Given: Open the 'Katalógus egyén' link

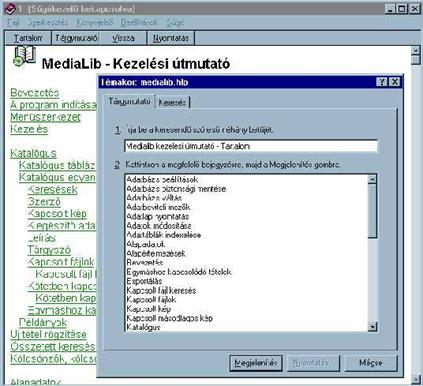Looking at the screenshot, I should click(57, 177).
